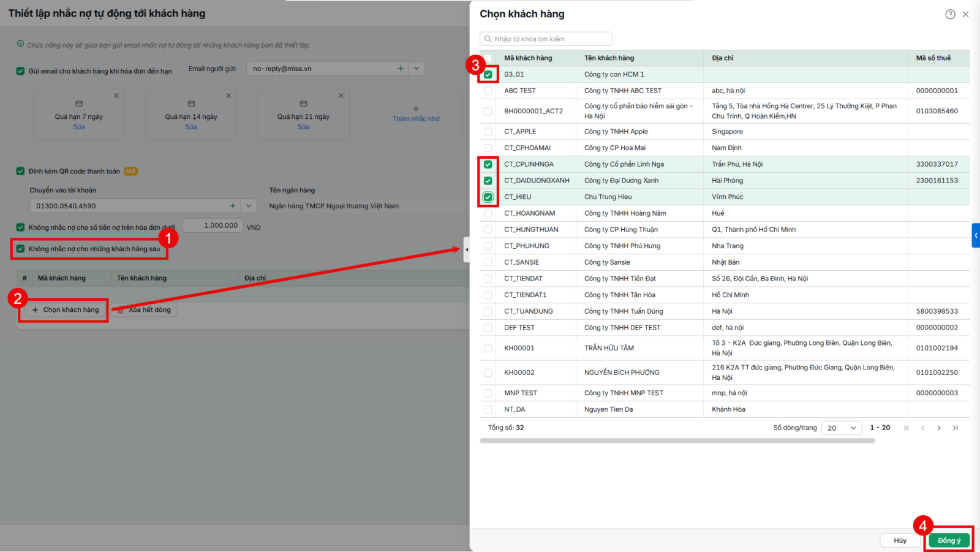Uncheck CT_CPLINHNGA customer checkbox
Viewport: 980px width, 552px height.
point(488,164)
